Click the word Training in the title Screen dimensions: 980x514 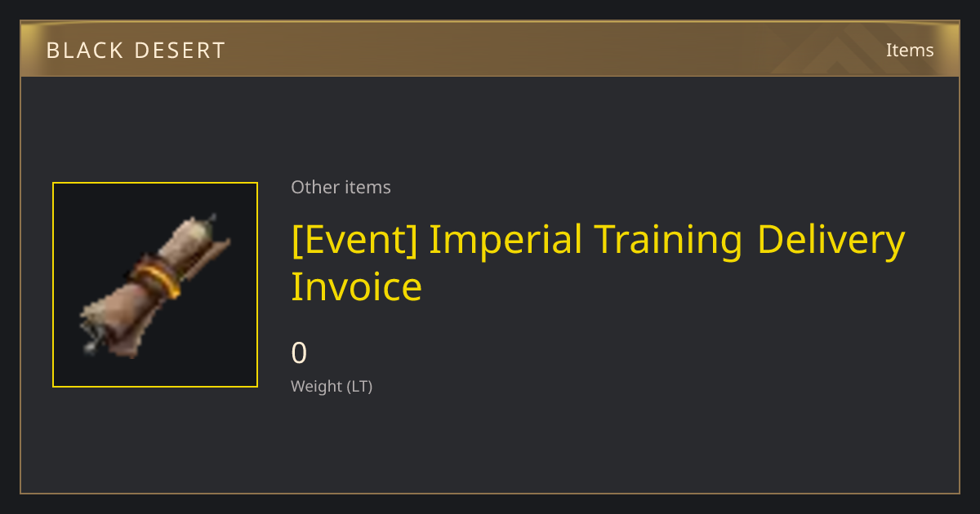pos(670,240)
